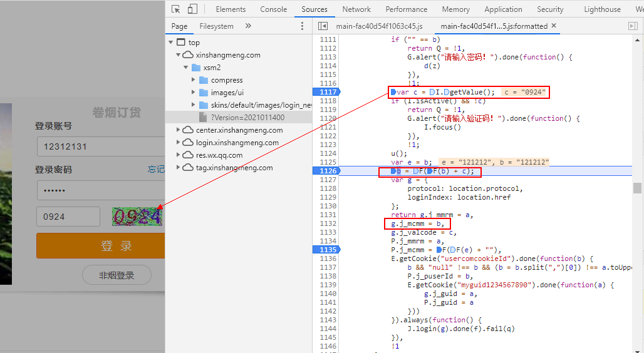Toggle the breakpoint on line 1126
Image resolution: width=644 pixels, height=353 pixels.
(328, 171)
